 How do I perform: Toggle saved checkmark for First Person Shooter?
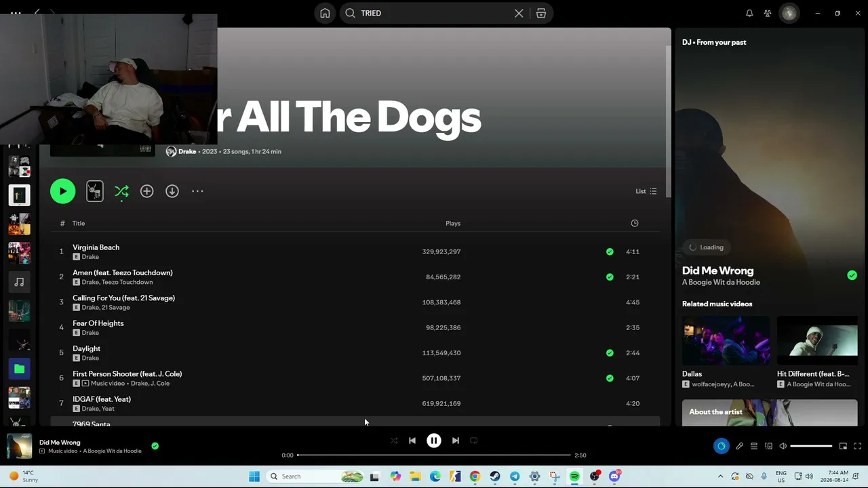(x=610, y=378)
